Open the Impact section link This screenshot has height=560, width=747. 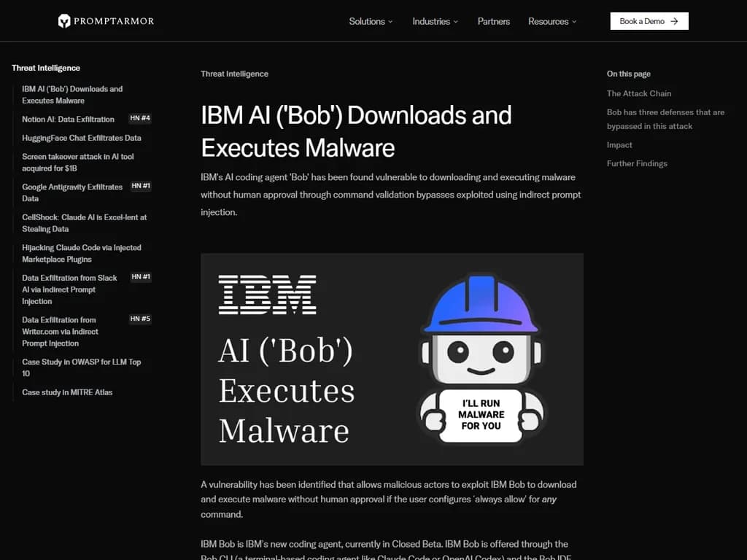coord(619,144)
